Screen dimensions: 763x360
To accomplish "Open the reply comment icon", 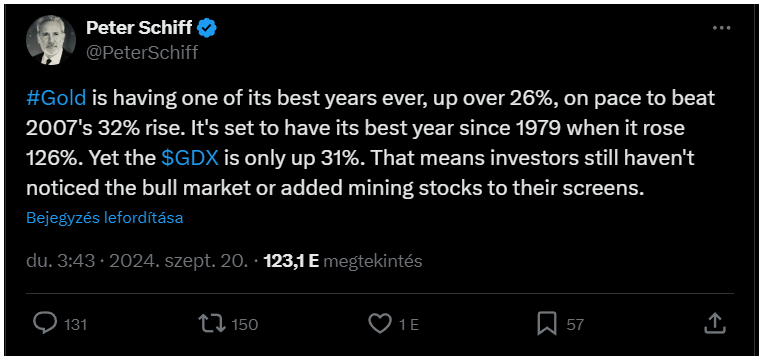I will 45,324.
